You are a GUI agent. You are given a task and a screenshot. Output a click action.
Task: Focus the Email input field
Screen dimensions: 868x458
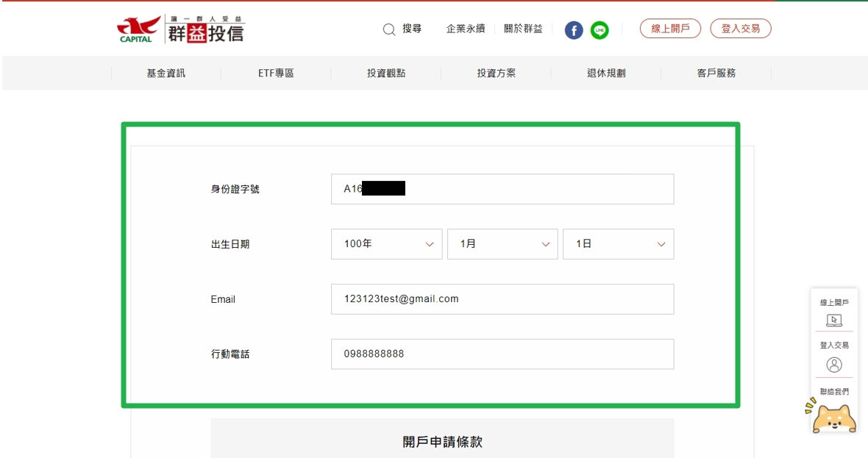point(502,299)
